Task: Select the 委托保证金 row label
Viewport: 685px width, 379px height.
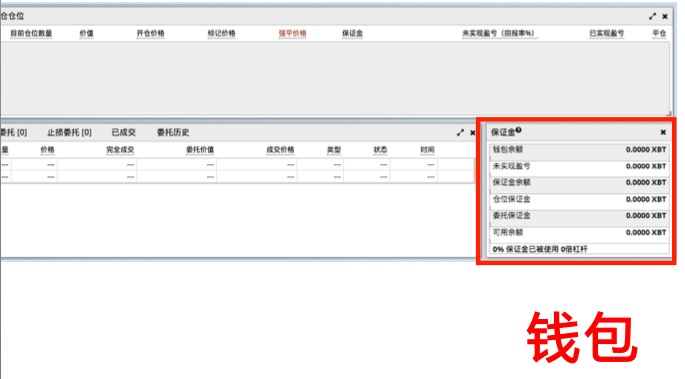Action: 511,216
